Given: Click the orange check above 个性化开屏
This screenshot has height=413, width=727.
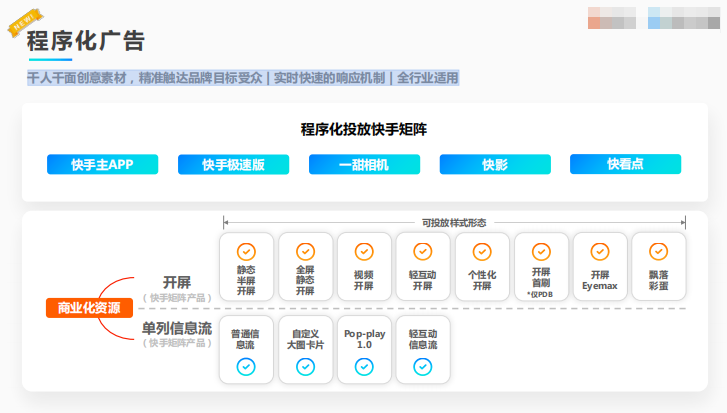Looking at the screenshot, I should (482, 252).
